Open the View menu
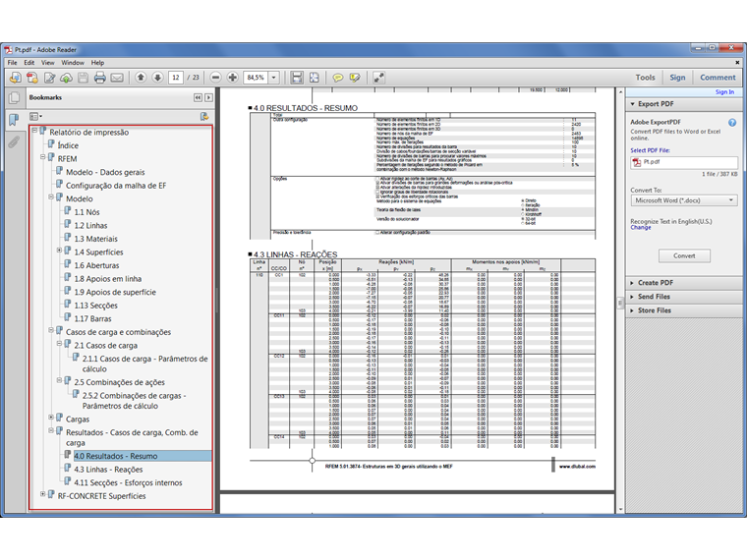 pyautogui.click(x=47, y=62)
